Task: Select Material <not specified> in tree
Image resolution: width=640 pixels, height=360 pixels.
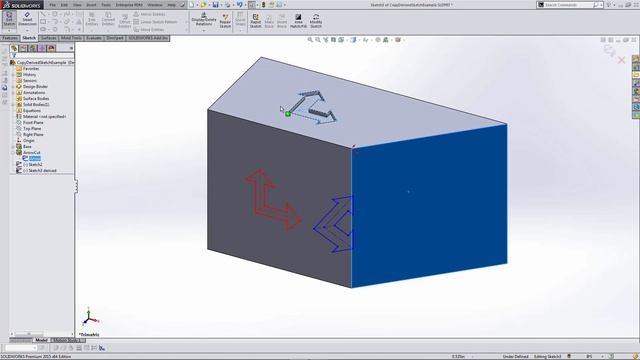Action: click(44, 116)
